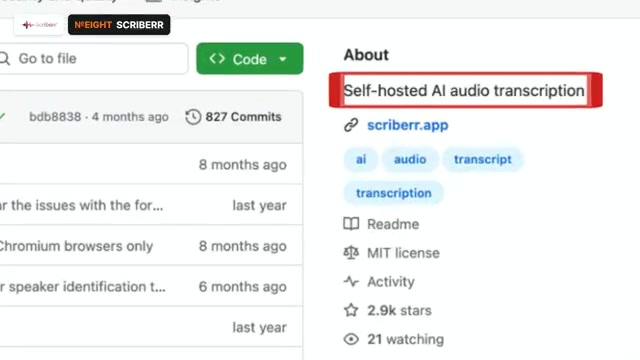Visit the scriberr.app website link
The height and width of the screenshot is (360, 640).
pyautogui.click(x=407, y=125)
